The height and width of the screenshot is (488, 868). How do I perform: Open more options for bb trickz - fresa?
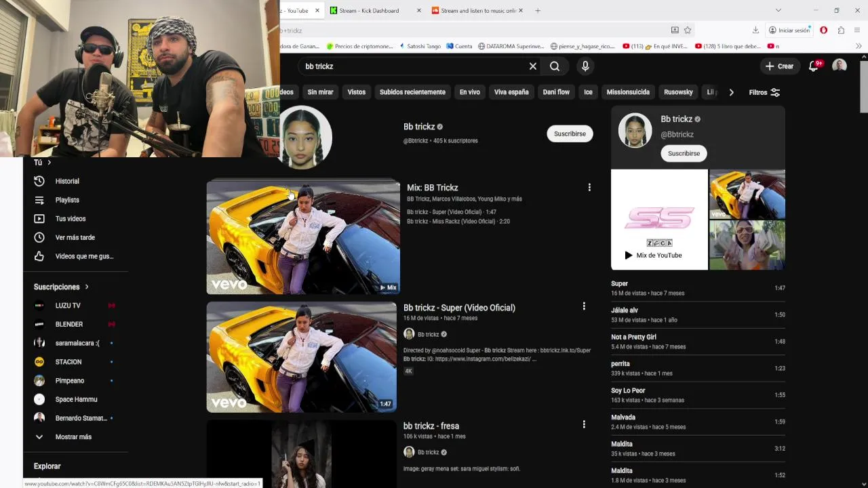pyautogui.click(x=584, y=424)
